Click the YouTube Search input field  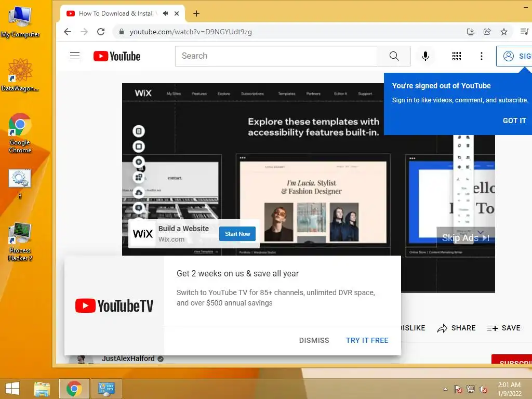click(x=276, y=56)
